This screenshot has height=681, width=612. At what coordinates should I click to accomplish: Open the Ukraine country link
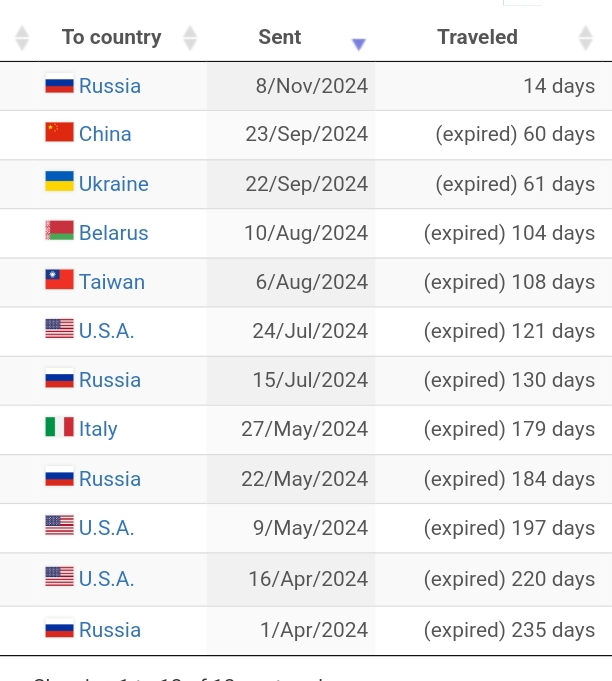(114, 184)
